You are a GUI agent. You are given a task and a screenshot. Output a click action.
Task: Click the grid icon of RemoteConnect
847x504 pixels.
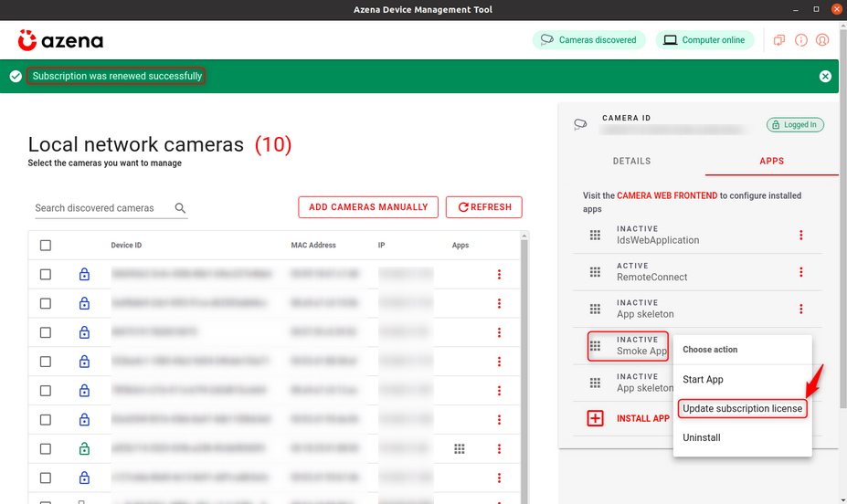click(x=595, y=272)
